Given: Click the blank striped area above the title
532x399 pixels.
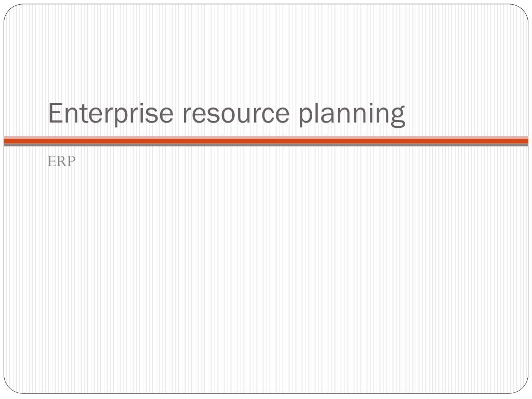Looking at the screenshot, I should [266, 51].
